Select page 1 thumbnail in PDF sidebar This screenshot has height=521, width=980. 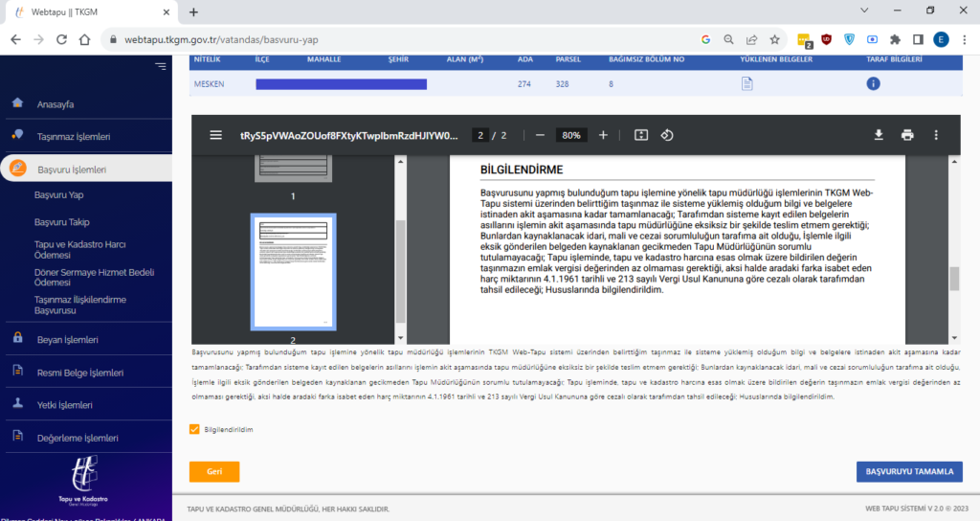pos(293,169)
